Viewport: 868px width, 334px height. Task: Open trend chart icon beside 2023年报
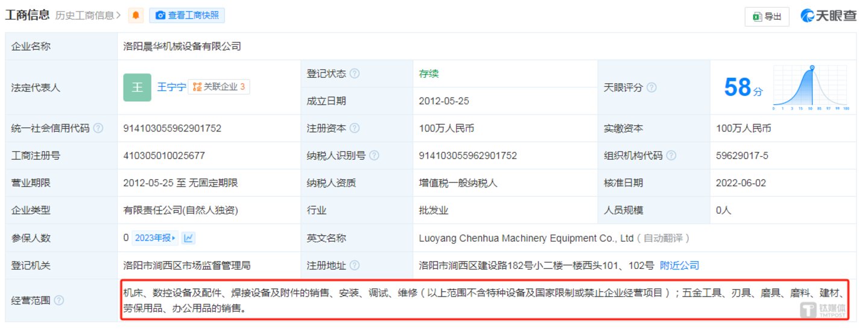pos(189,238)
